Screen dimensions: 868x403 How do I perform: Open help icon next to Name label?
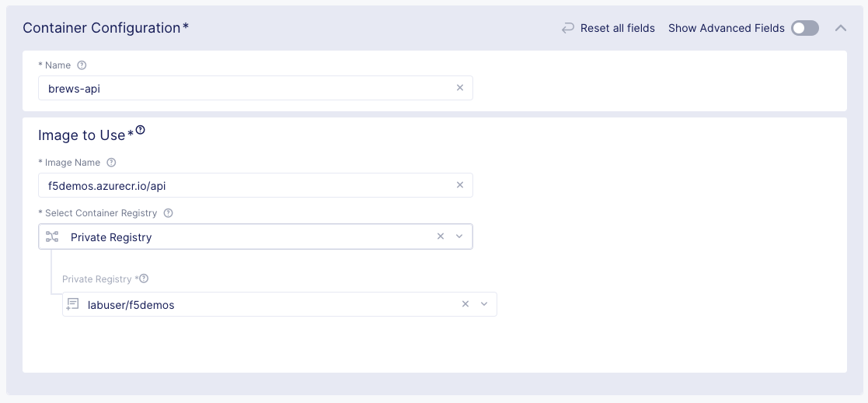coord(82,65)
